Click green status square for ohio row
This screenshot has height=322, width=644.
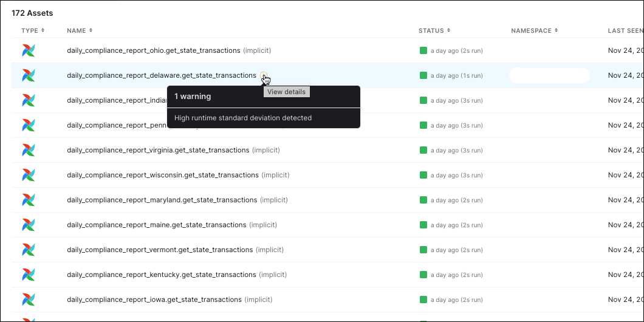tap(423, 50)
